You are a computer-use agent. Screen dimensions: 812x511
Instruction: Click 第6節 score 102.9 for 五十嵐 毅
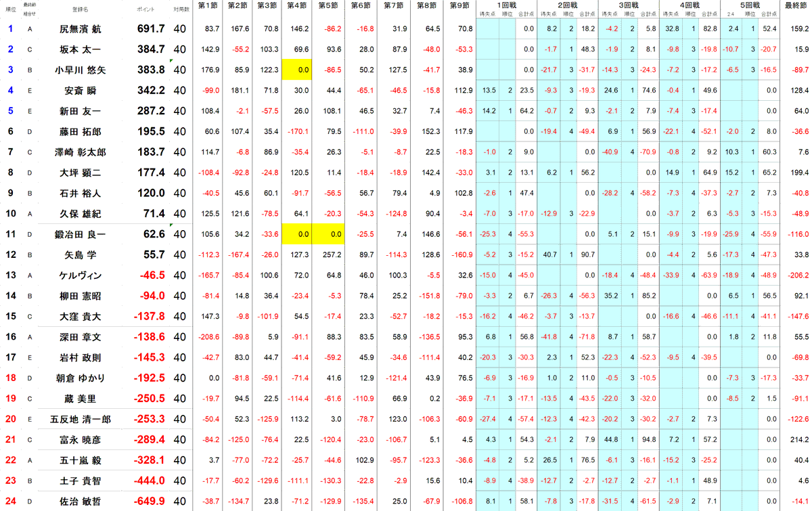coord(364,460)
